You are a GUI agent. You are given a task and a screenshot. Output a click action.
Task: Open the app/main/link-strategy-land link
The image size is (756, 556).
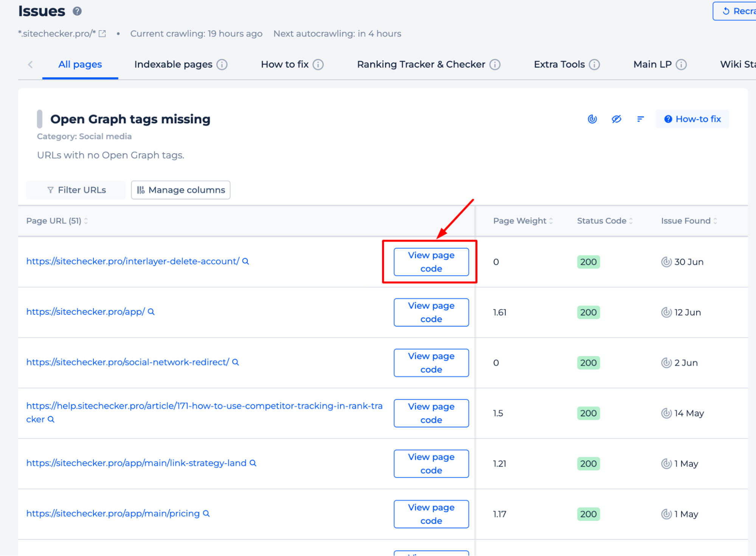coord(136,463)
